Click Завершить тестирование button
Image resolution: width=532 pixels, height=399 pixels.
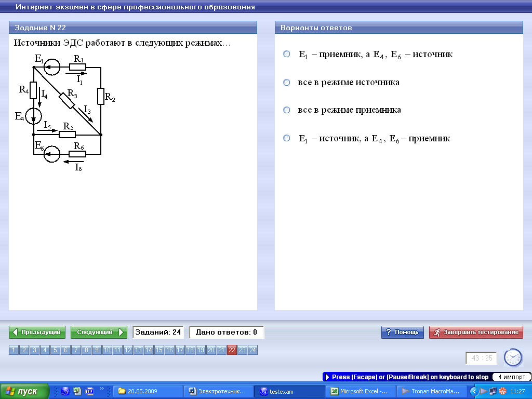(x=476, y=332)
